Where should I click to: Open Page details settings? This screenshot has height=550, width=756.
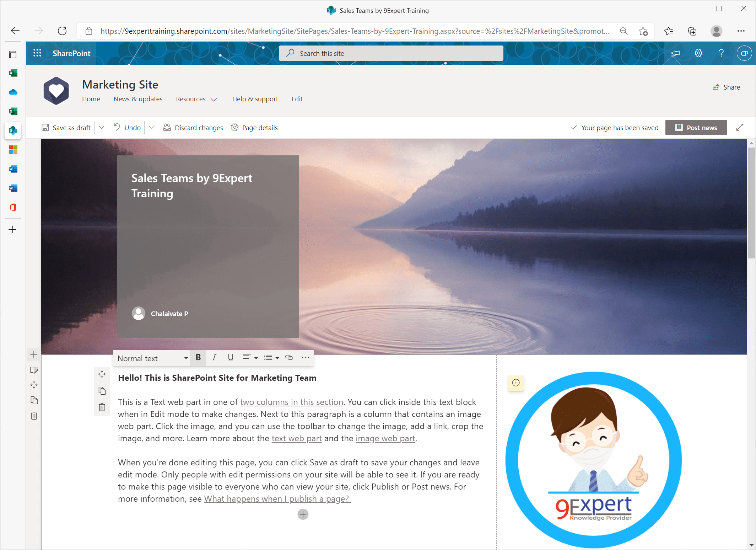click(234, 127)
